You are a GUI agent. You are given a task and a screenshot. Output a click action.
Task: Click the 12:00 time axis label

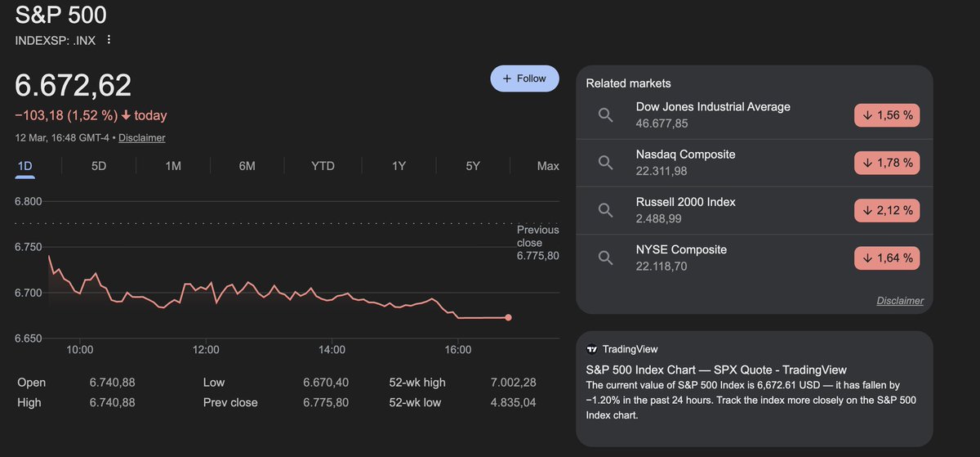[206, 349]
